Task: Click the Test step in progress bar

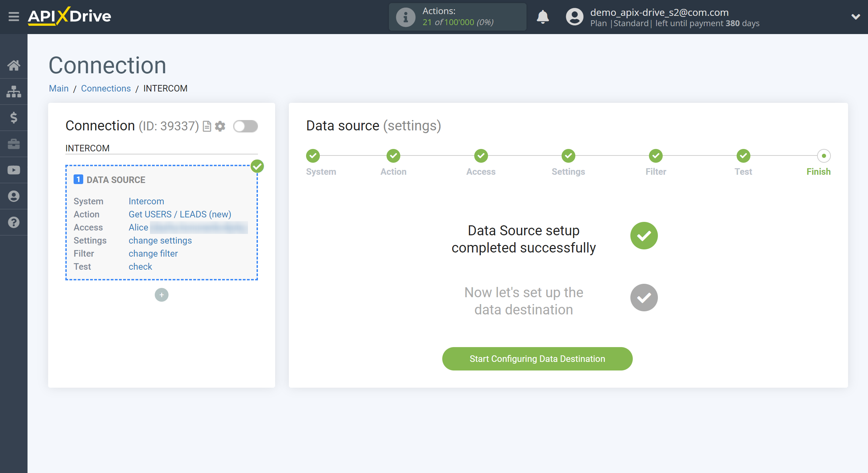Action: (744, 155)
